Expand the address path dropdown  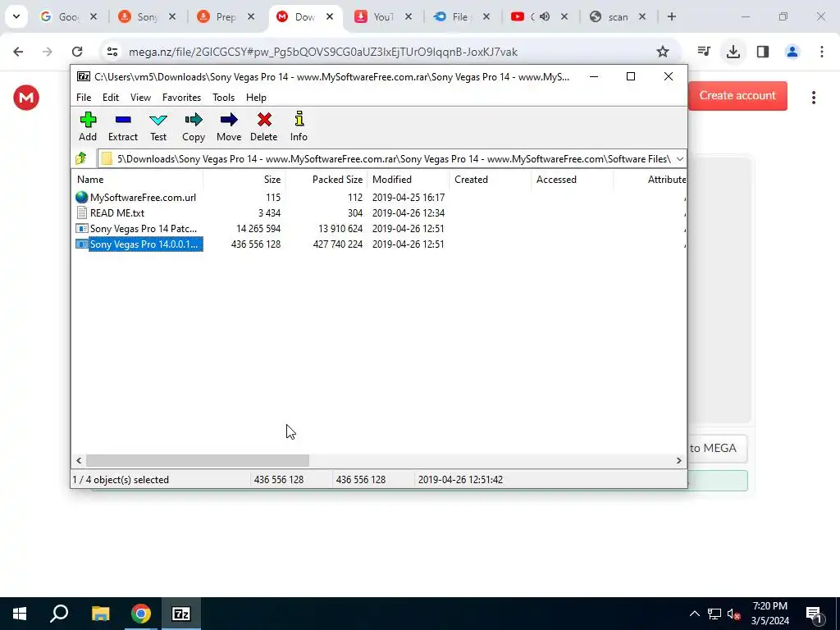coord(680,159)
